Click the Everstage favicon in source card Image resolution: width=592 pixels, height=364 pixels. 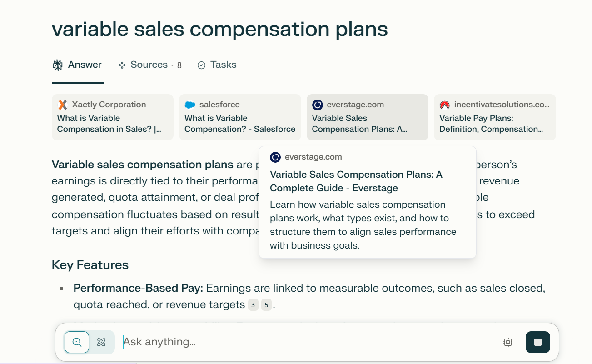click(x=318, y=105)
